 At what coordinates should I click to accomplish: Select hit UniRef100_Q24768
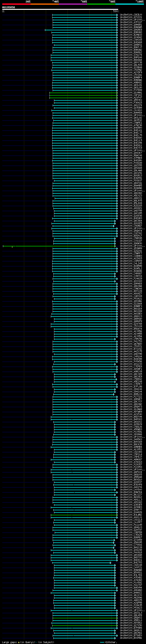(131, 324)
